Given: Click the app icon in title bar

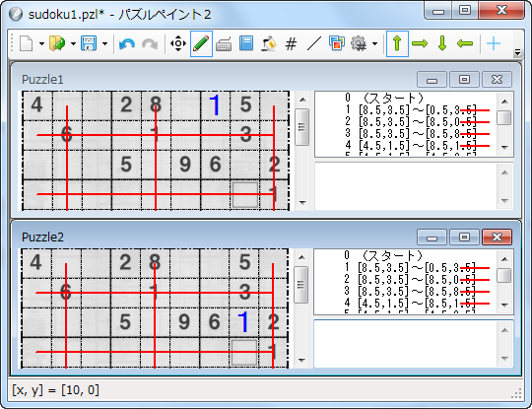Looking at the screenshot, I should 16,14.
